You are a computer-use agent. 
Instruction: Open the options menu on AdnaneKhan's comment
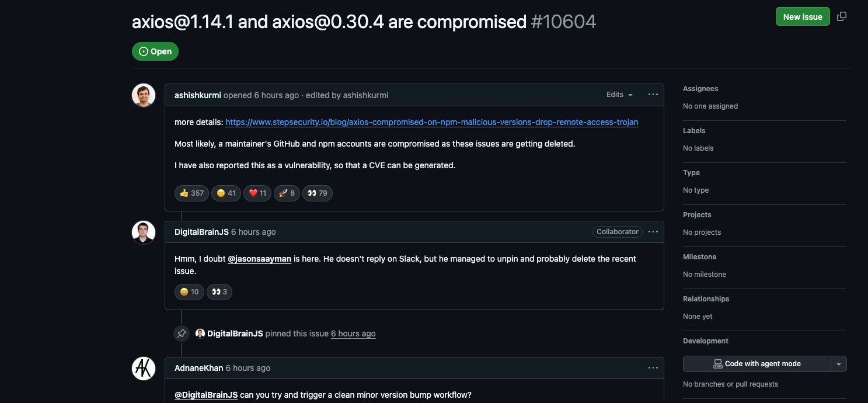tap(653, 367)
